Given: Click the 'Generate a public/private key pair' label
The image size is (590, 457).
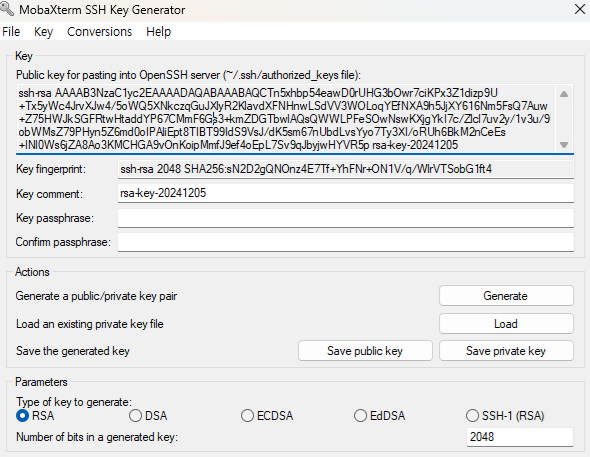Looking at the screenshot, I should [96, 296].
